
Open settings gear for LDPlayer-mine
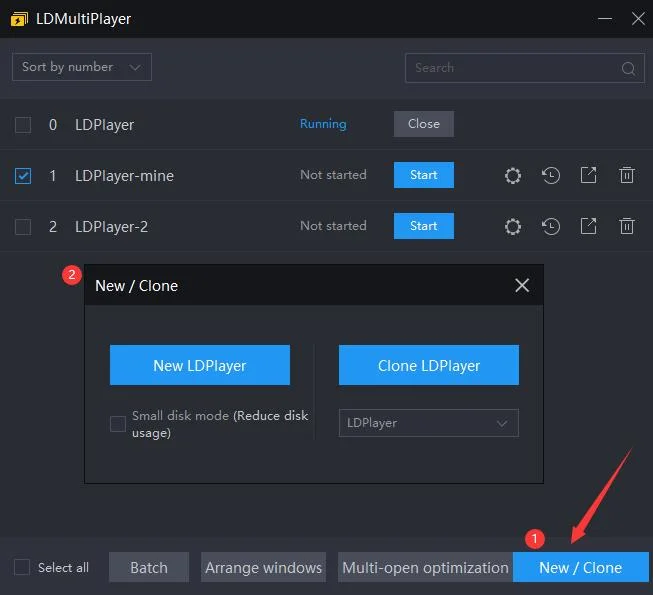513,175
